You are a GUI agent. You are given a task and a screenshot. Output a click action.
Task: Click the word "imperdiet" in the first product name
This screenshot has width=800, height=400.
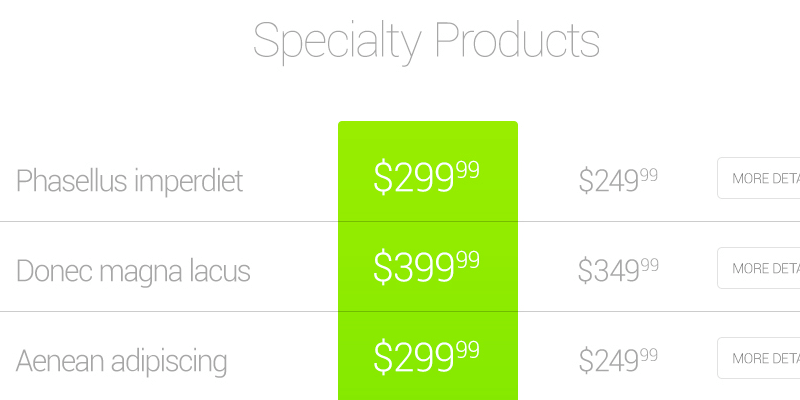coord(189,181)
